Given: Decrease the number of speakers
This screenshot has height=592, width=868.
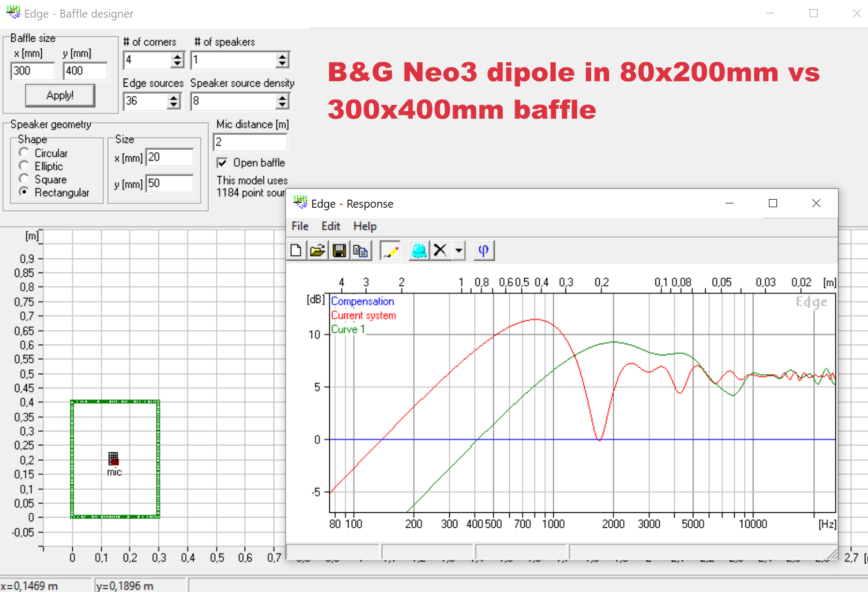Looking at the screenshot, I should point(283,64).
